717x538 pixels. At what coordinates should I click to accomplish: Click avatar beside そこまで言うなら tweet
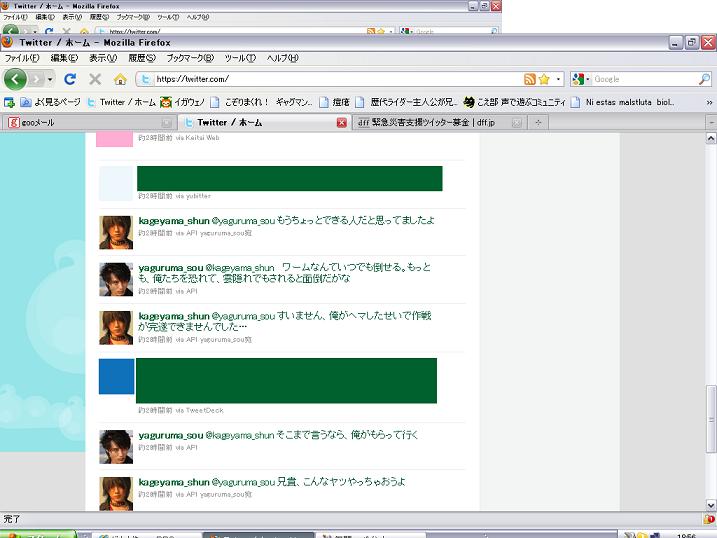point(116,447)
